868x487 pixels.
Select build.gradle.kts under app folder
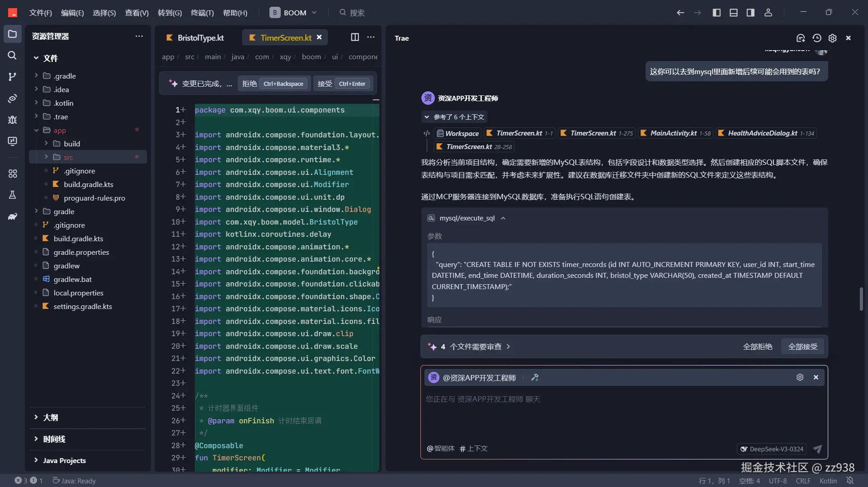click(x=89, y=184)
